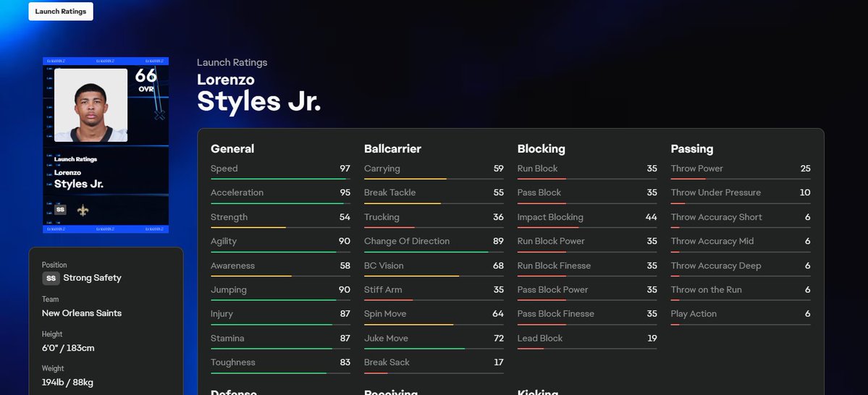Select the Injury stat label
This screenshot has height=395, width=868.
point(222,314)
